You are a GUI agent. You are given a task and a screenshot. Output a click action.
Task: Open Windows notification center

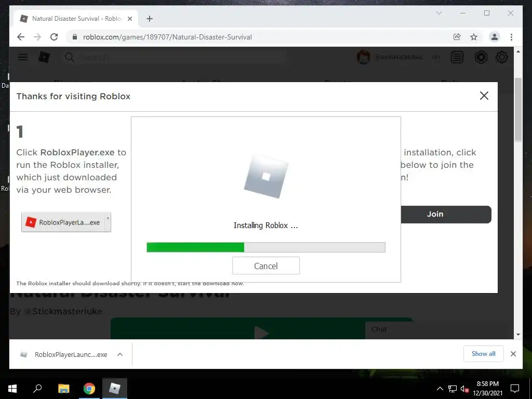point(515,389)
